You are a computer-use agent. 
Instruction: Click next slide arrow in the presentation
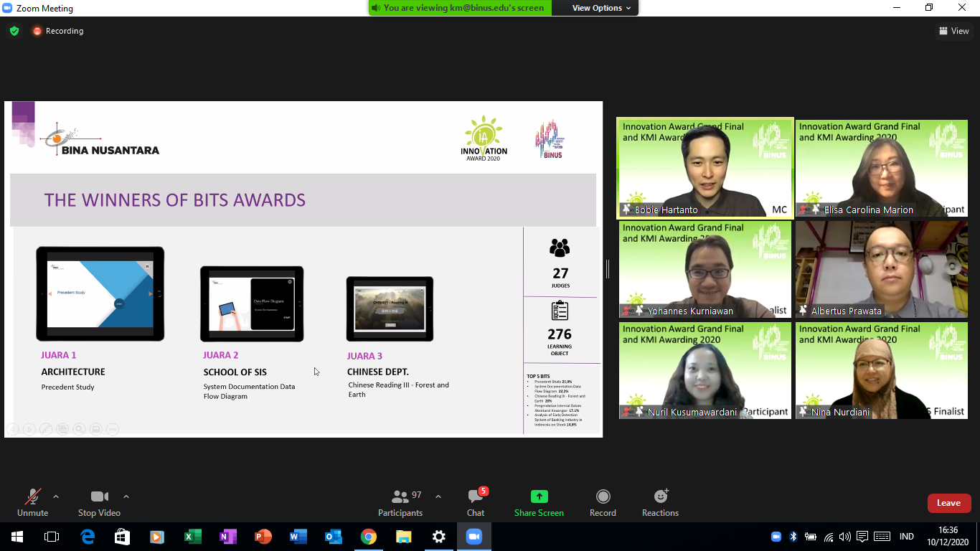(x=29, y=429)
